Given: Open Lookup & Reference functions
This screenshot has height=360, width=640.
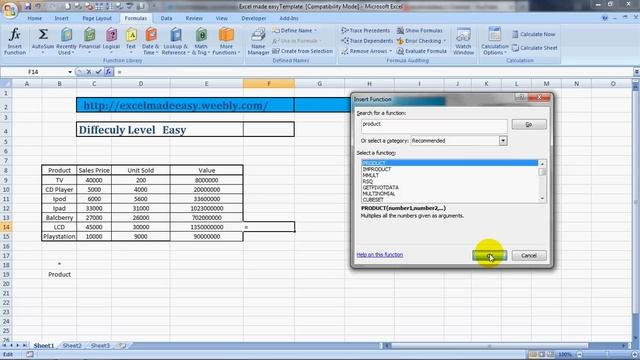Looking at the screenshot, I should (x=175, y=41).
